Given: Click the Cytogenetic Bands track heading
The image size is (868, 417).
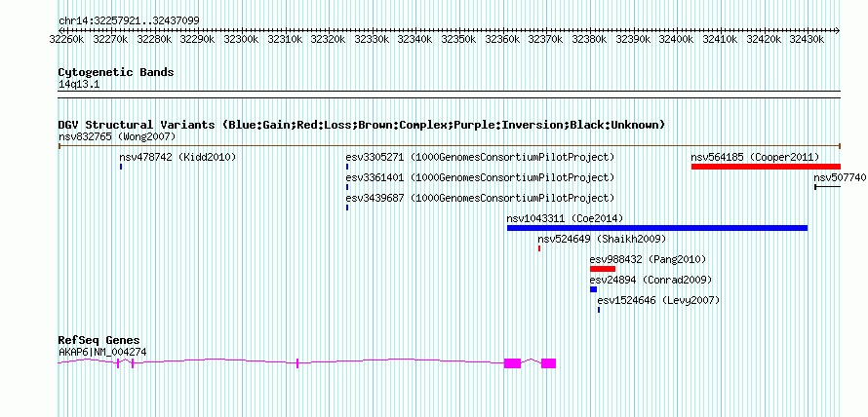Looking at the screenshot, I should coord(116,72).
